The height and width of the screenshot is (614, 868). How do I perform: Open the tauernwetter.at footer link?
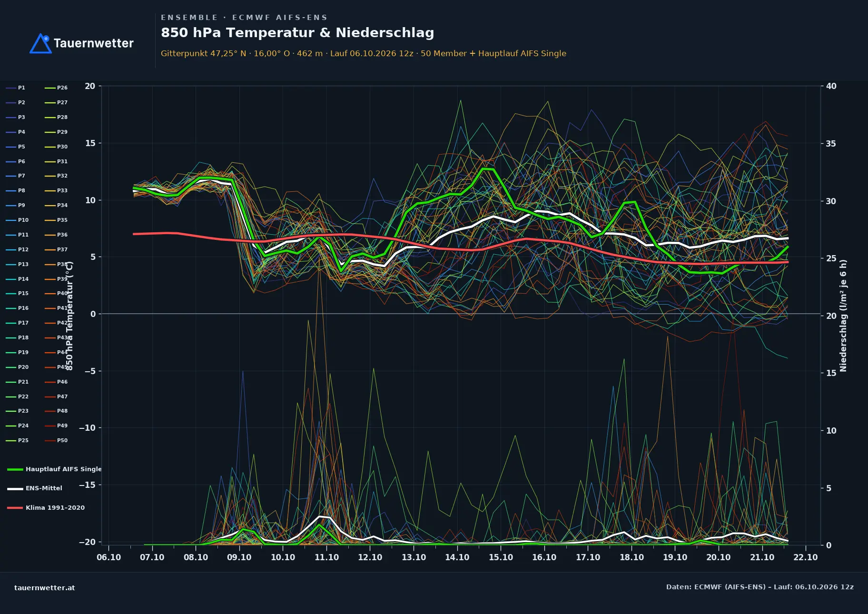pos(44,588)
